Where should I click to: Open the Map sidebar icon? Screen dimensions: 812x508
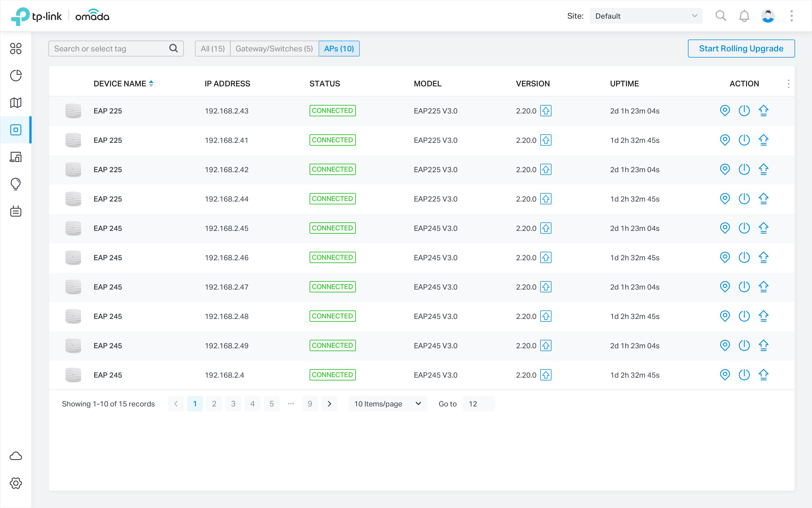point(16,102)
